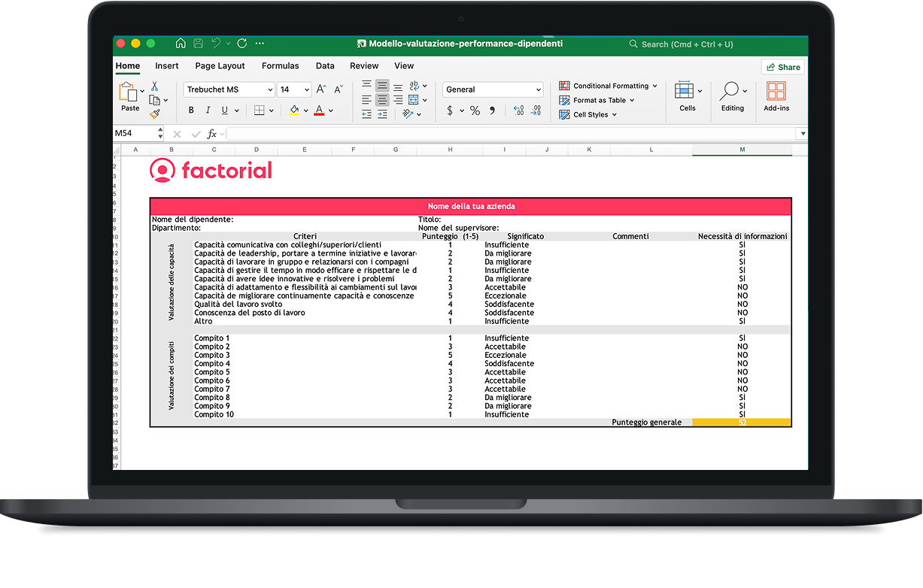Click the Increase Decimal icon

coord(518,111)
